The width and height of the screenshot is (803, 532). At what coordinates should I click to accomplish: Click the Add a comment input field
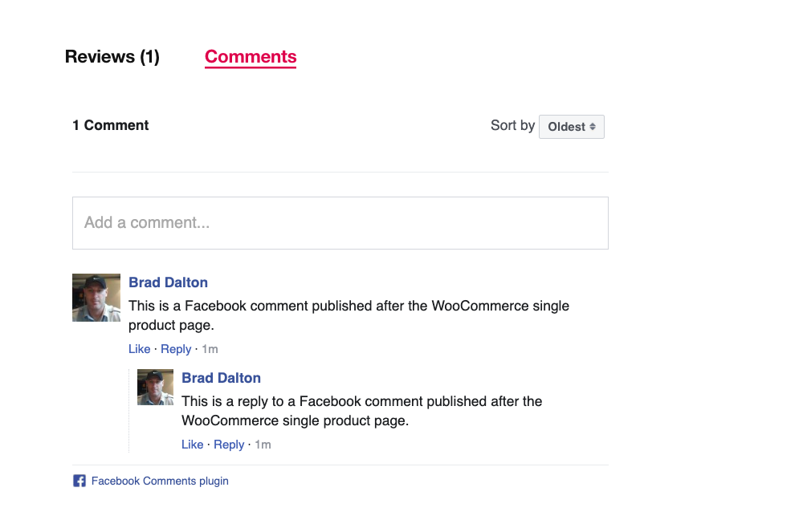340,222
